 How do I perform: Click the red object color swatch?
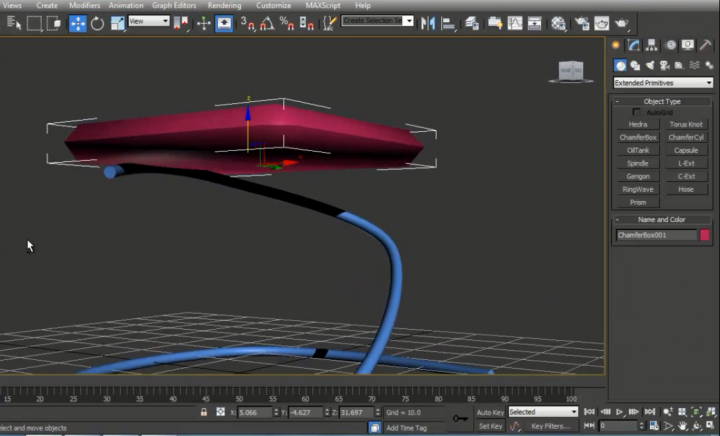click(705, 235)
